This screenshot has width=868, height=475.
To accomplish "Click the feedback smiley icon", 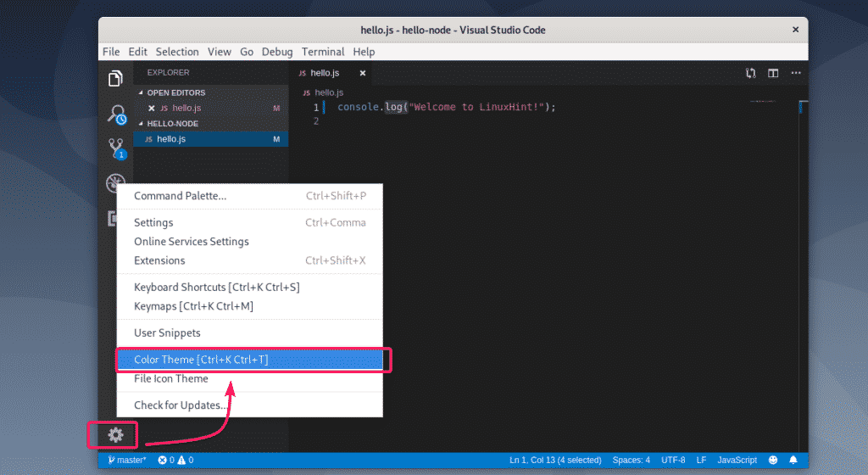I will [x=773, y=460].
